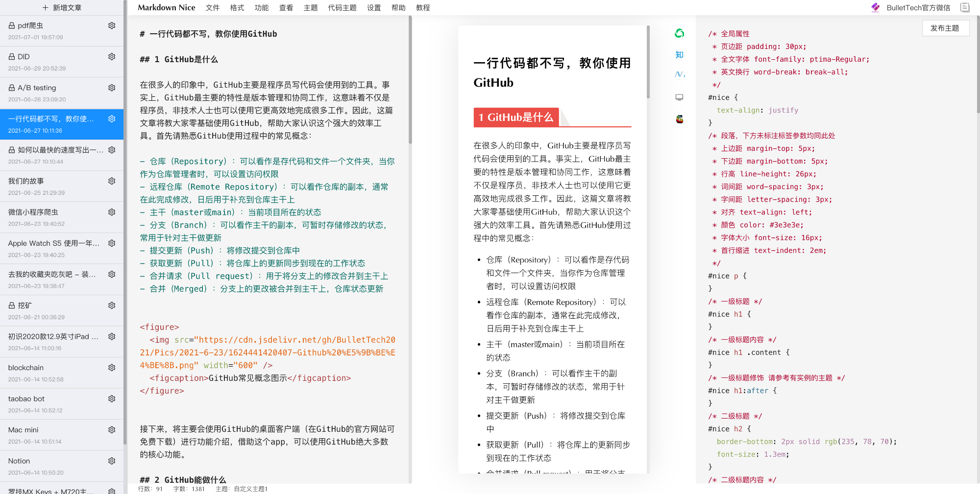Copy article for WeChat via green icon
Image resolution: width=980 pixels, height=494 pixels.
pos(679,33)
